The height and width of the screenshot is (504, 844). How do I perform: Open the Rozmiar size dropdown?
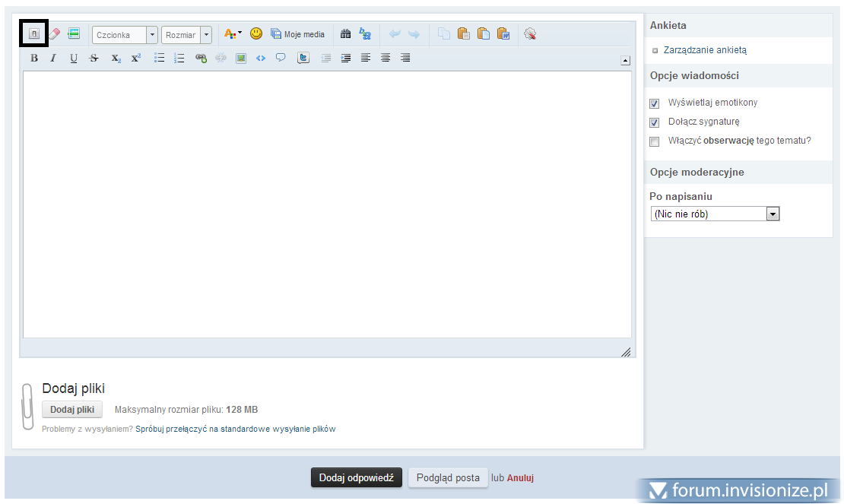pos(186,35)
